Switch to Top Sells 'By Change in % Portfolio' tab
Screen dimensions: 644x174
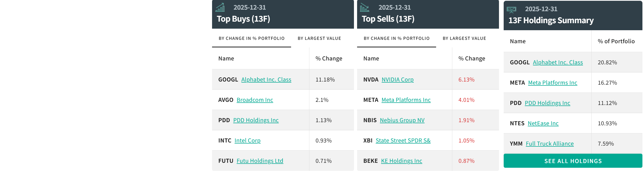(396, 39)
